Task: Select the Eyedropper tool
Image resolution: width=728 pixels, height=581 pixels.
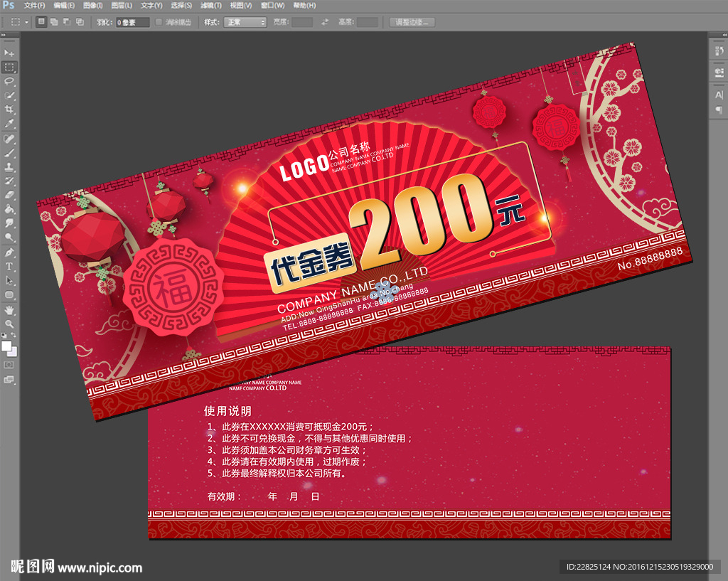Action: click(9, 124)
